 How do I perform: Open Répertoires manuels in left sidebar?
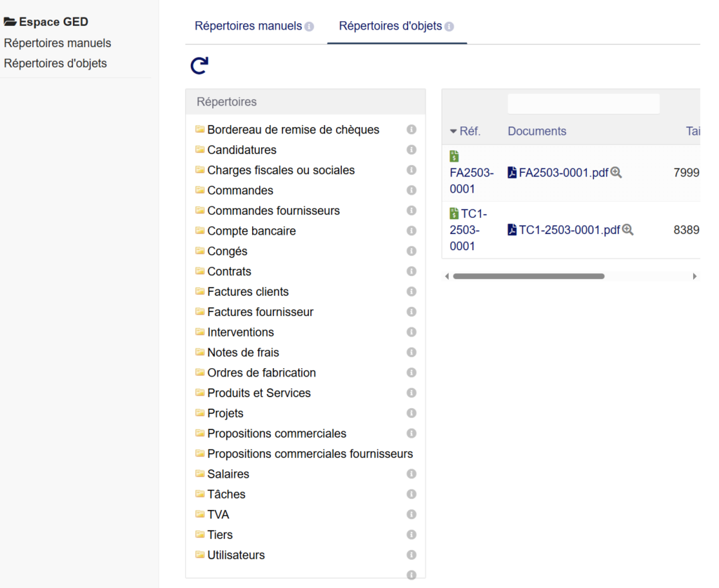pyautogui.click(x=58, y=43)
